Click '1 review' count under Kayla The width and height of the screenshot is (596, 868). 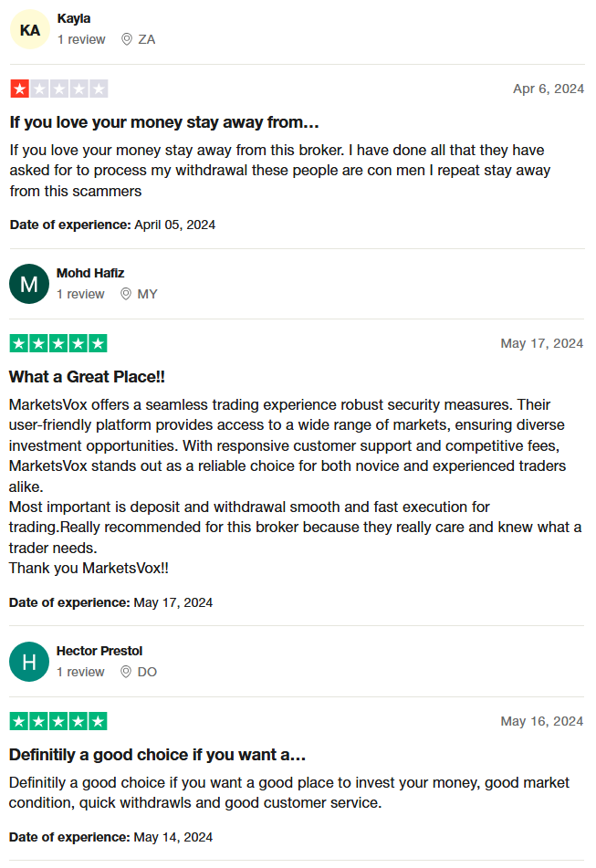click(x=80, y=39)
